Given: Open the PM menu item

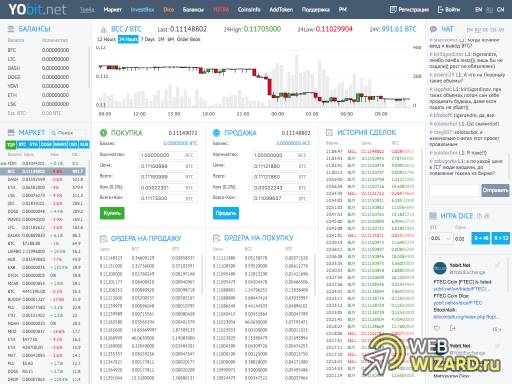Looking at the screenshot, I should click(343, 10).
